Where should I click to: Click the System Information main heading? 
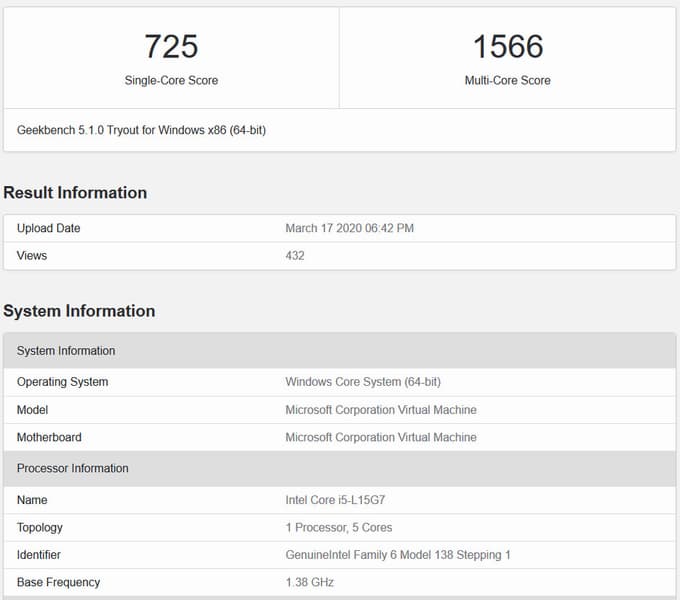click(x=79, y=311)
